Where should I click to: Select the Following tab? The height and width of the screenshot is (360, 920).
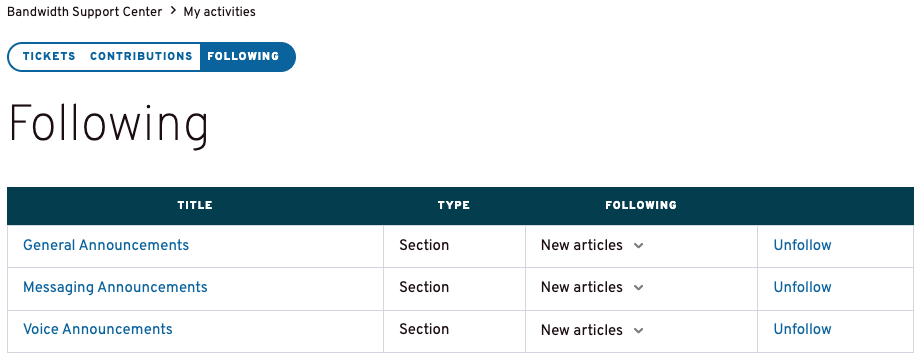tap(243, 56)
